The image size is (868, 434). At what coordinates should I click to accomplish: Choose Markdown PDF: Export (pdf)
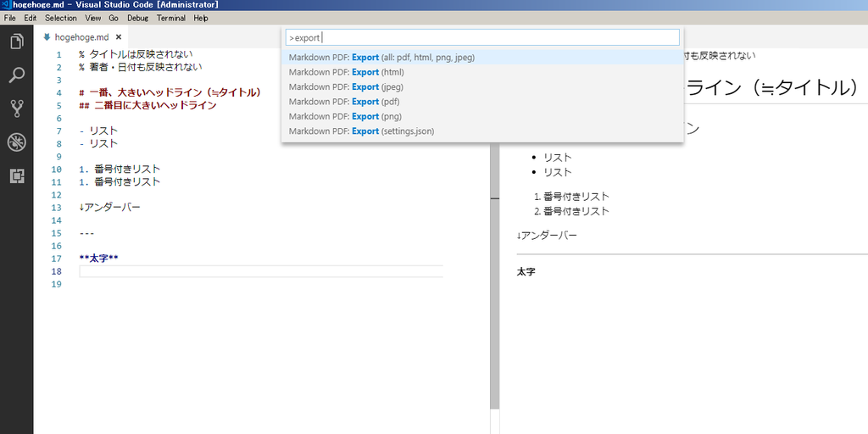(x=482, y=102)
